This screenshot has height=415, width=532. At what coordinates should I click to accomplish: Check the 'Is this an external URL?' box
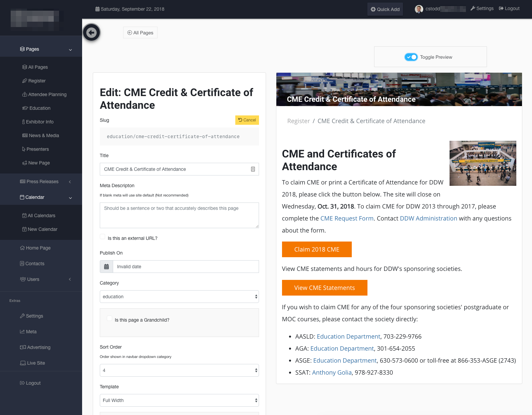coord(102,237)
